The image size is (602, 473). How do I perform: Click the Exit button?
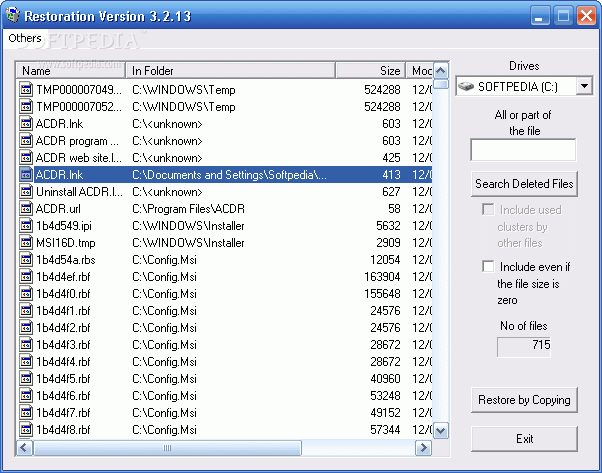pyautogui.click(x=524, y=439)
